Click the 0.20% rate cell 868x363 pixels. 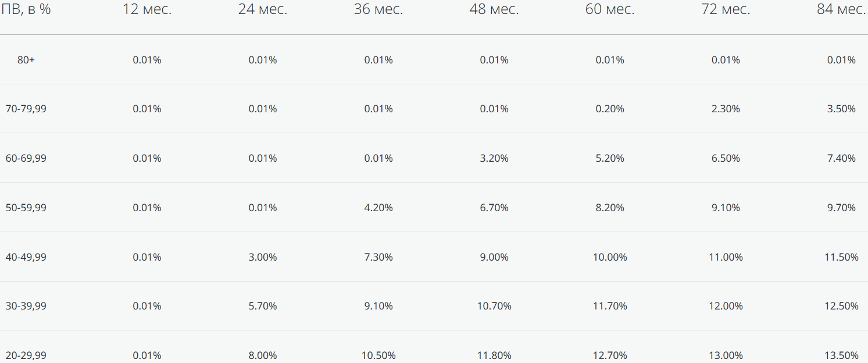[x=610, y=109]
